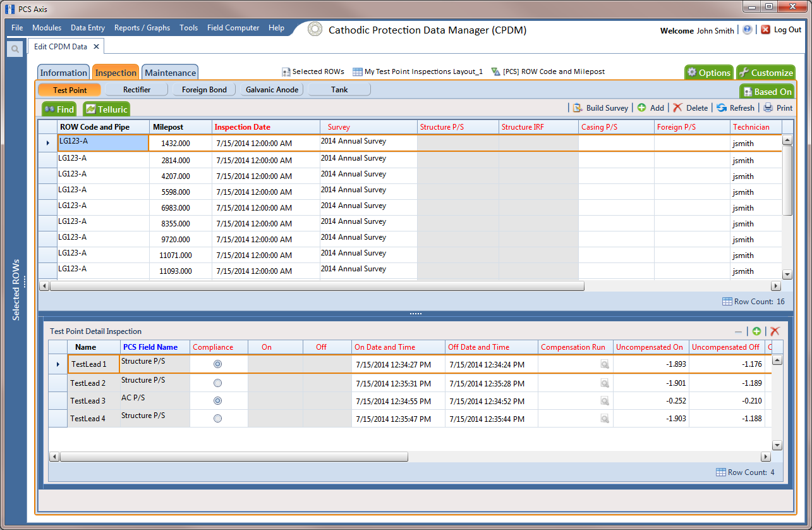Open the Reports / Graphs menu
The image size is (812, 530).
point(142,28)
